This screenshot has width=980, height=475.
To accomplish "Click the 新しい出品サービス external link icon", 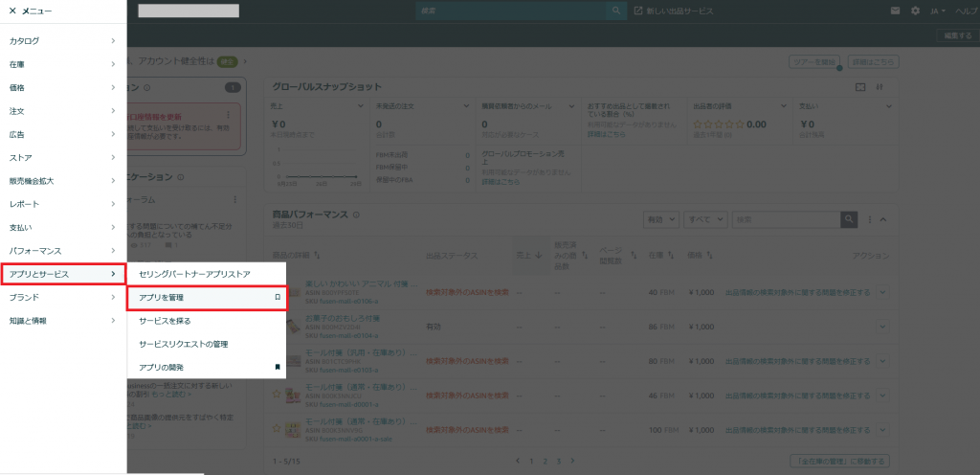I will coord(638,11).
